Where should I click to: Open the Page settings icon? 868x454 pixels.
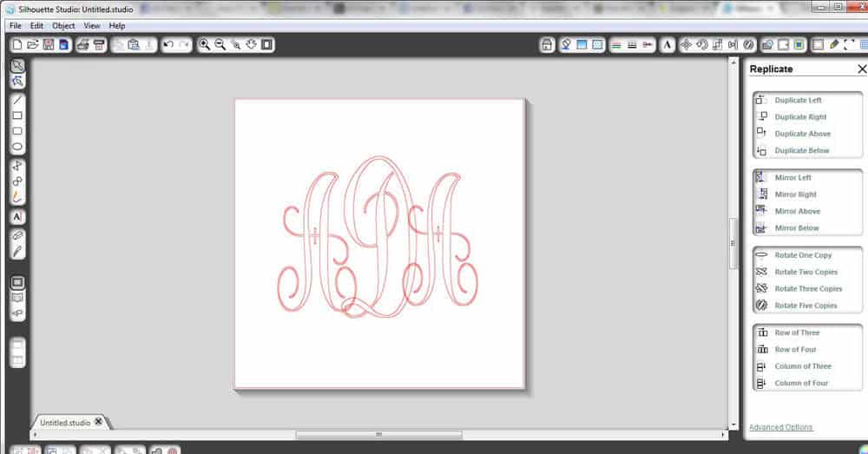(819, 45)
